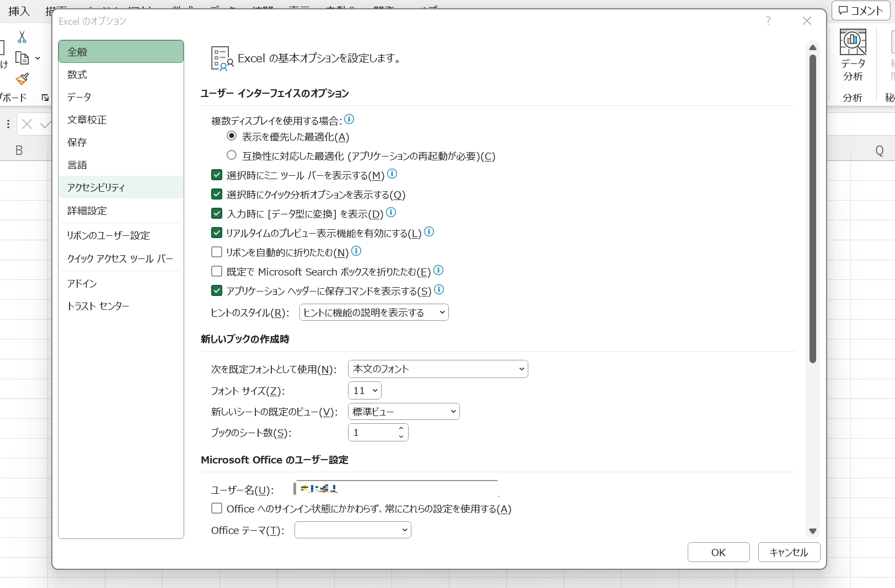Enable リボンを自動的に折りたたむ checkbox
Screen dimensions: 895x588
pos(217,252)
